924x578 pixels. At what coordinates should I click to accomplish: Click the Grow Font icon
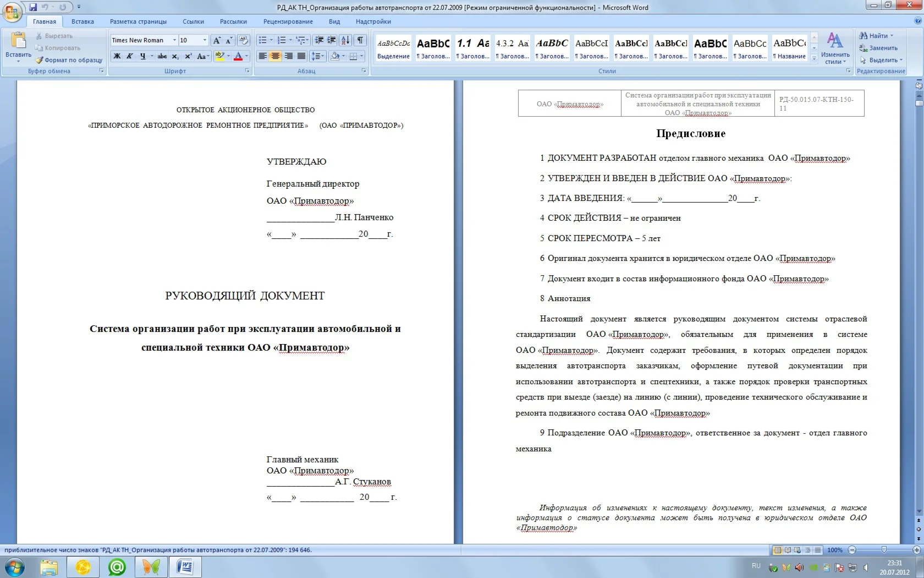point(217,40)
